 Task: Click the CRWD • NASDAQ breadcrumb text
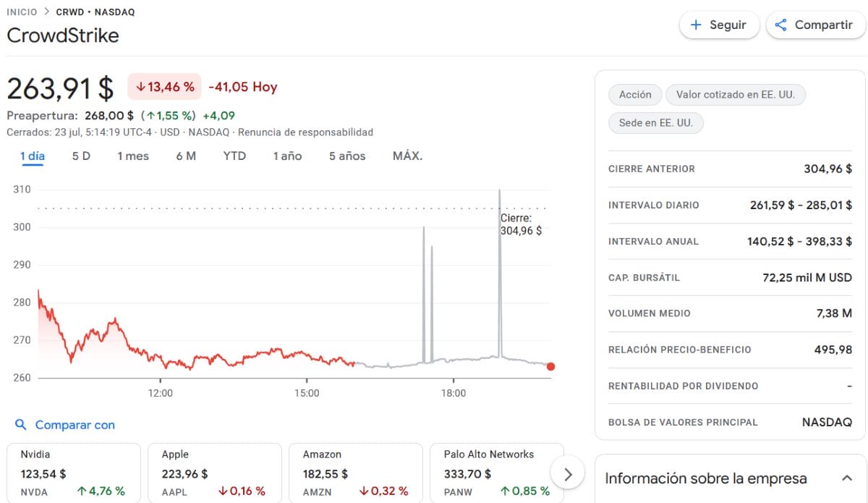click(x=95, y=12)
